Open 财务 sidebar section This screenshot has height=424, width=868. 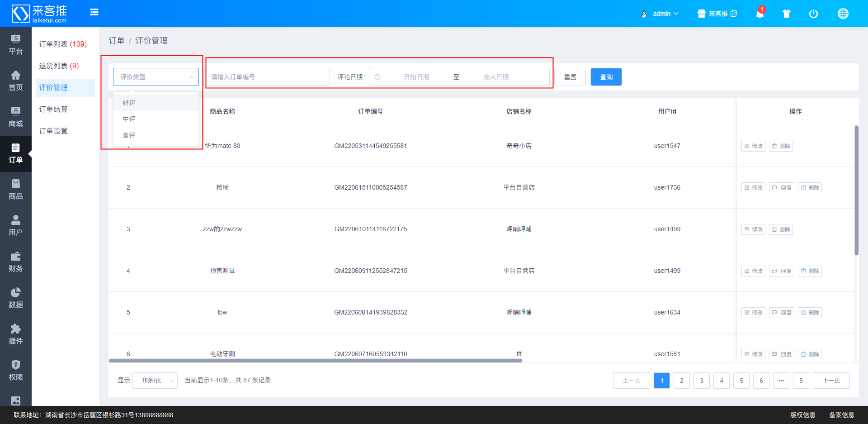[16, 262]
